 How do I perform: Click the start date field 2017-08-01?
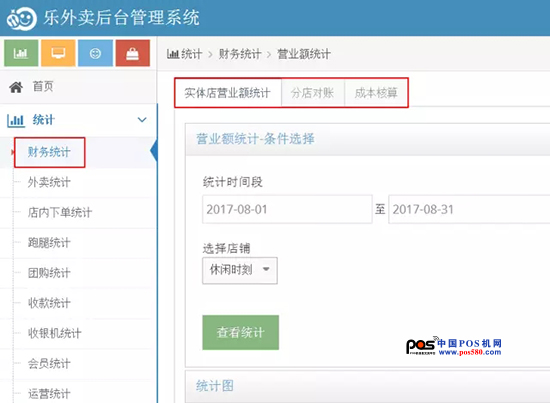click(287, 209)
